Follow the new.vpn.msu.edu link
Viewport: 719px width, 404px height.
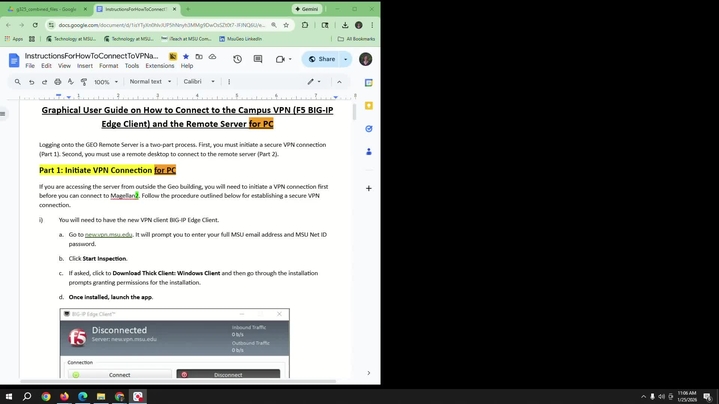pos(108,234)
